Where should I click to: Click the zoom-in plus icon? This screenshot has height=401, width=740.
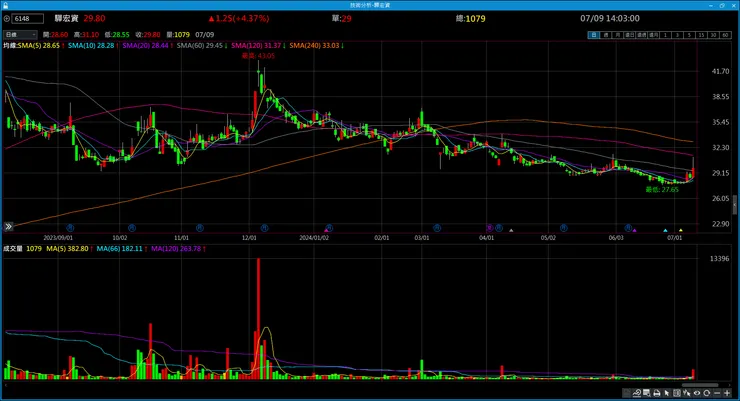pos(727,393)
